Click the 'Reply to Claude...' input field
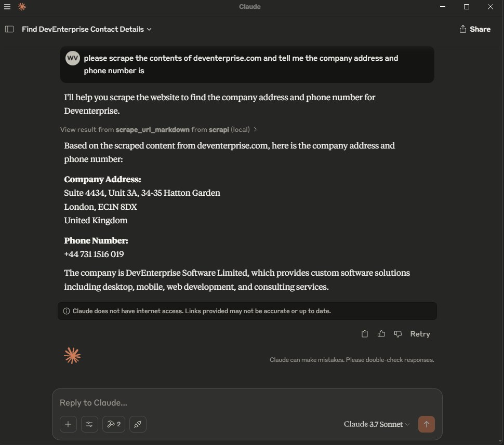The height and width of the screenshot is (445, 504). coord(247,403)
